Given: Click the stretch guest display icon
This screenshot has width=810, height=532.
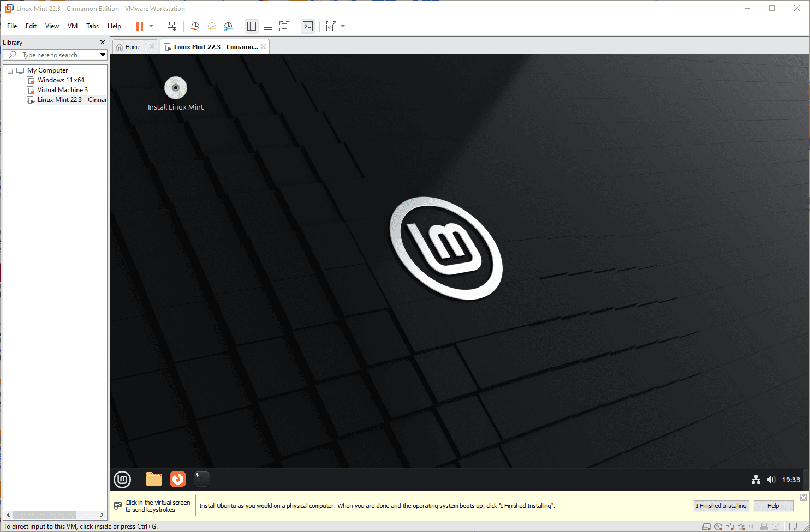Looking at the screenshot, I should coord(331,26).
